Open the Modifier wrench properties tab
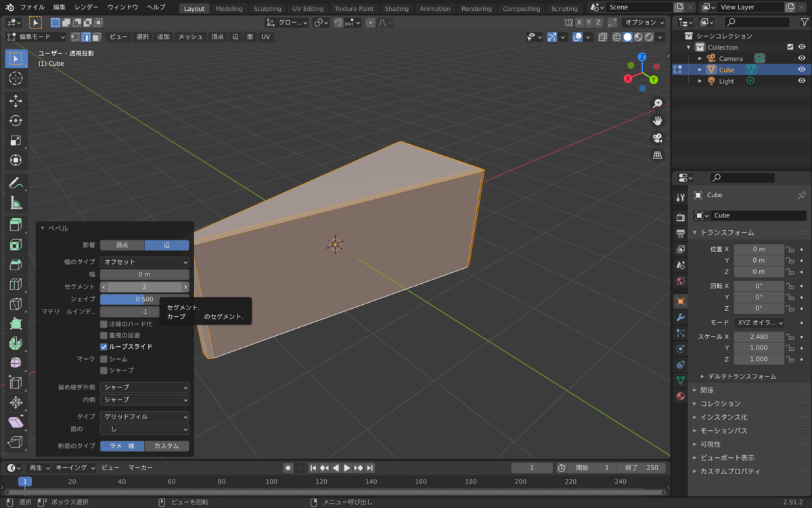812x508 pixels. [x=681, y=318]
